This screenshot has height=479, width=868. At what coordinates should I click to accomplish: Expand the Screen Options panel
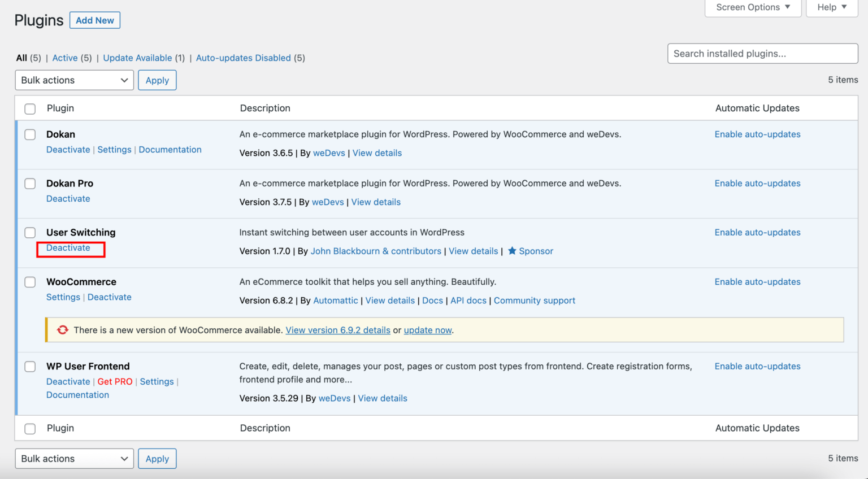(x=752, y=7)
